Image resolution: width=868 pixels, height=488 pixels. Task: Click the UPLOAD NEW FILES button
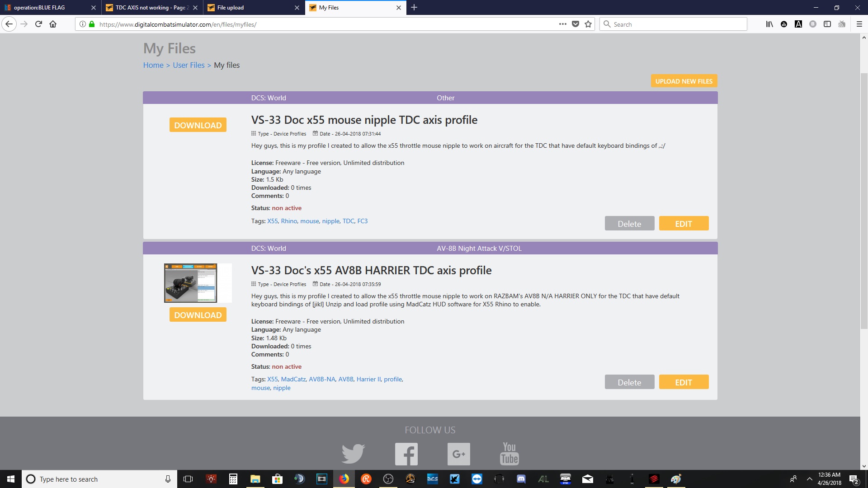click(x=684, y=81)
